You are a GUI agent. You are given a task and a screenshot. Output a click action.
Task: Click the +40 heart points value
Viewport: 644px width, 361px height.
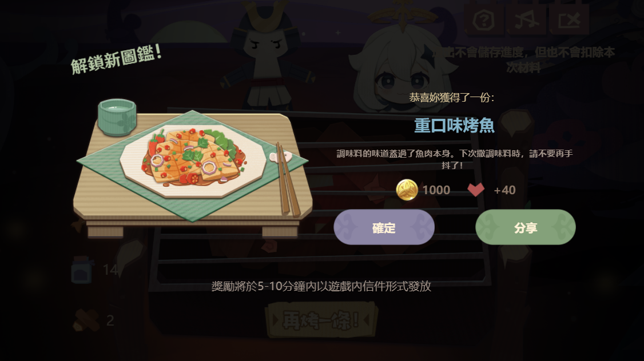click(x=504, y=190)
